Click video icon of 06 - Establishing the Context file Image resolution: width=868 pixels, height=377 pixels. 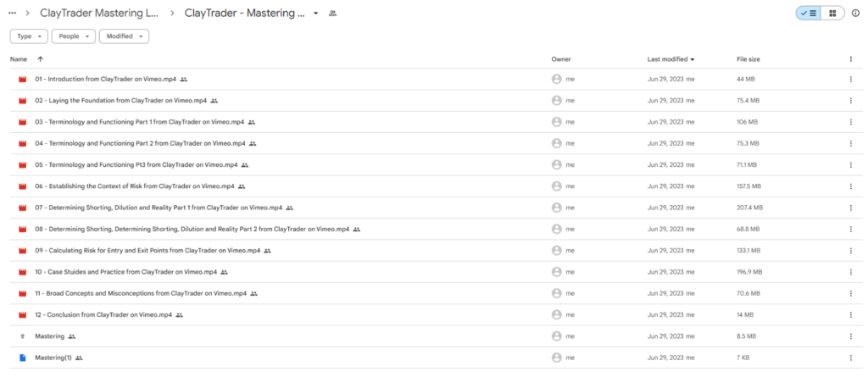[23, 186]
